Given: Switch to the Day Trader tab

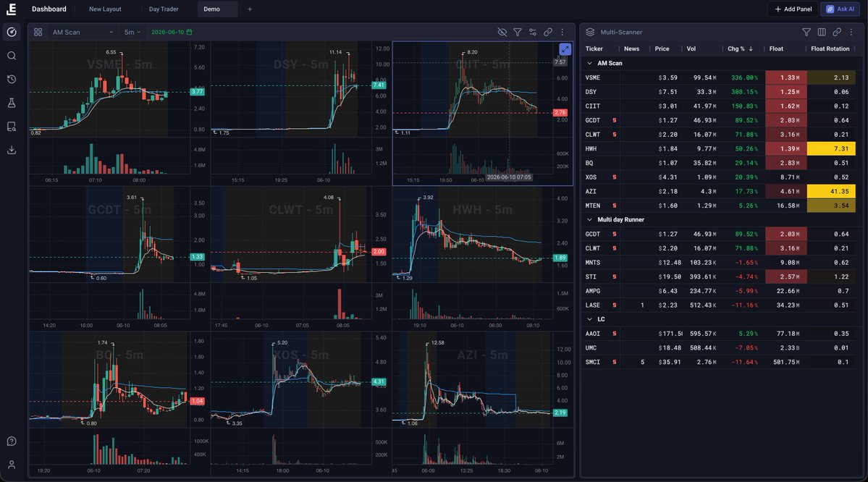Looking at the screenshot, I should coord(164,9).
